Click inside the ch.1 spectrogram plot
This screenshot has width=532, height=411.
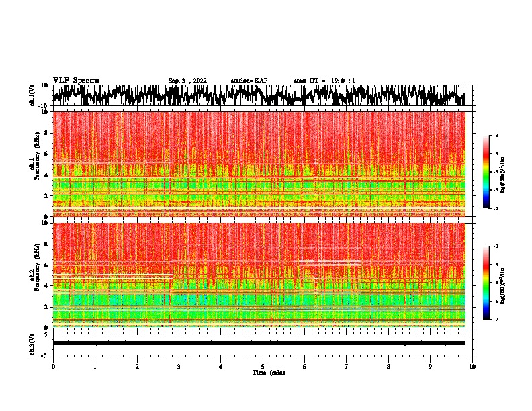(259, 164)
